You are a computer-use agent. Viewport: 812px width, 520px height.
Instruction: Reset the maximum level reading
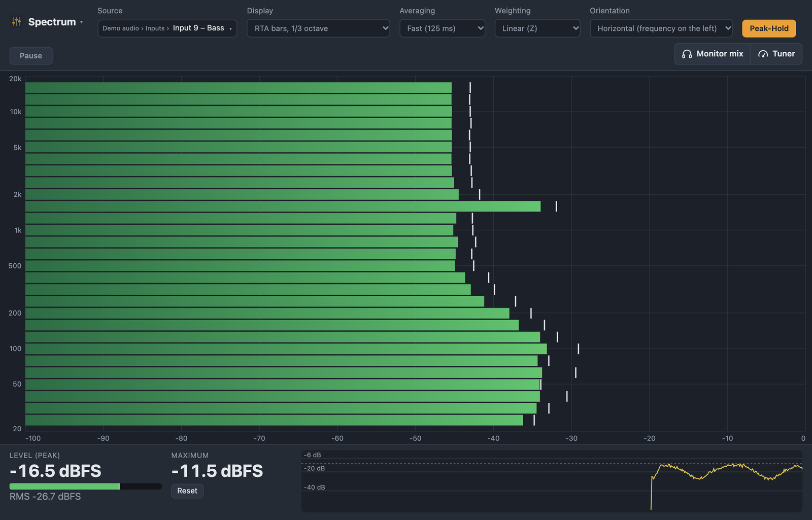point(187,491)
